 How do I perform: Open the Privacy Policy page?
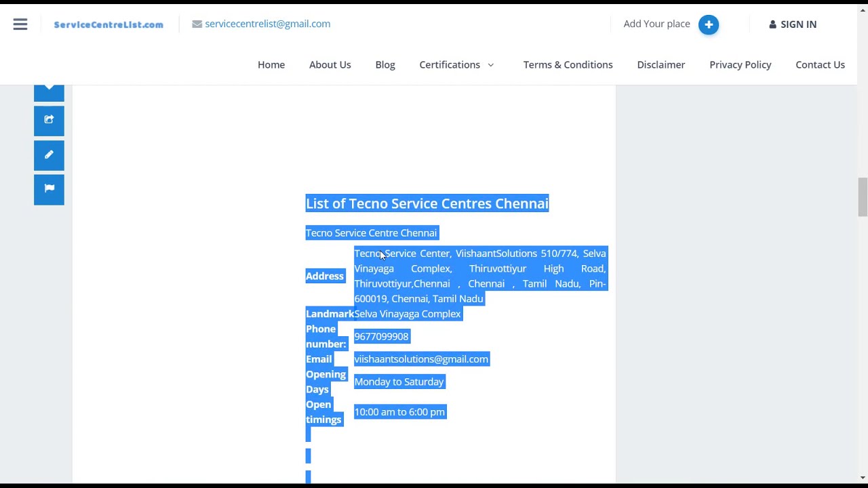(740, 64)
